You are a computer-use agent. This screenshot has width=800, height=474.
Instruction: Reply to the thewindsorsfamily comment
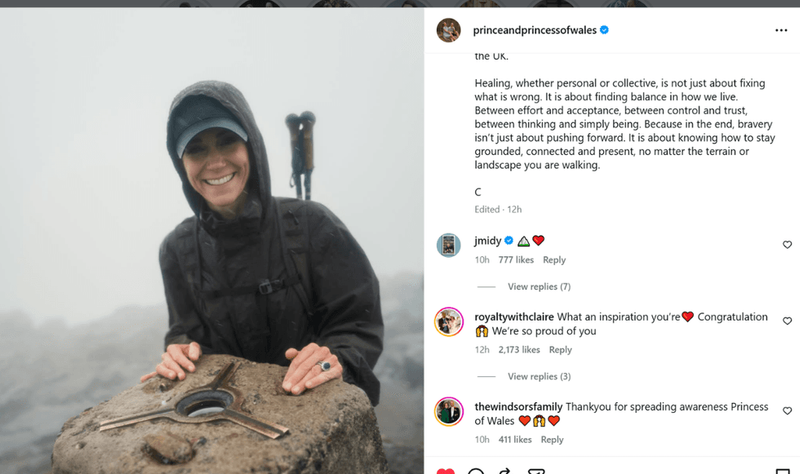click(x=552, y=440)
